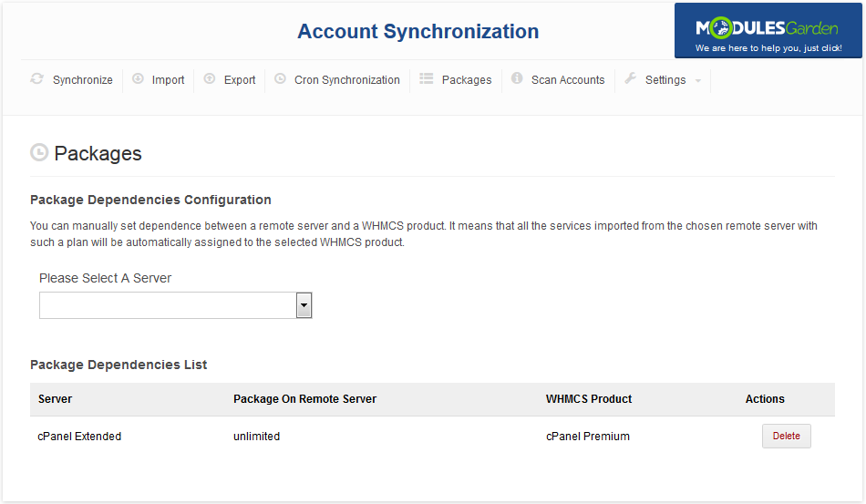866x504 pixels.
Task: Switch to the Export tab
Action: [240, 80]
